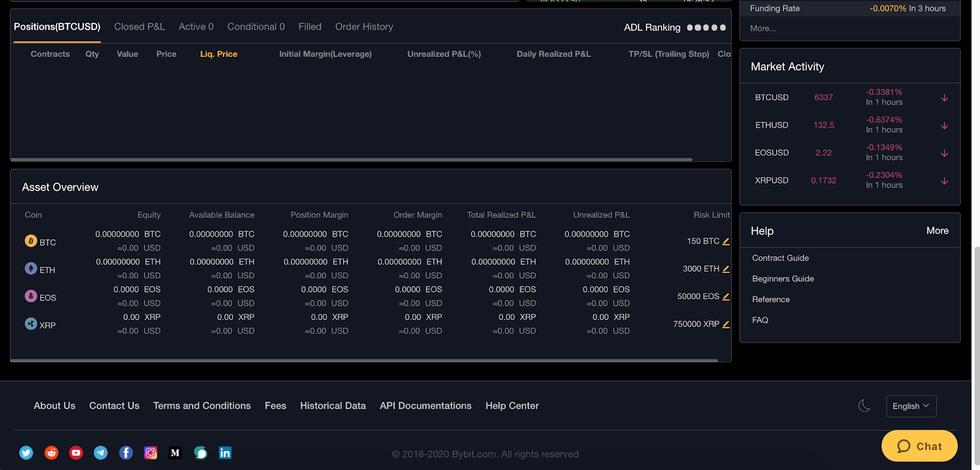The image size is (980, 470).
Task: Click More in the Help panel
Action: point(937,231)
